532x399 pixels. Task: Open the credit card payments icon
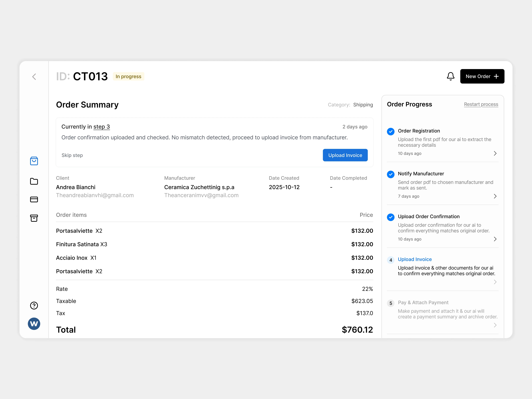coord(34,199)
